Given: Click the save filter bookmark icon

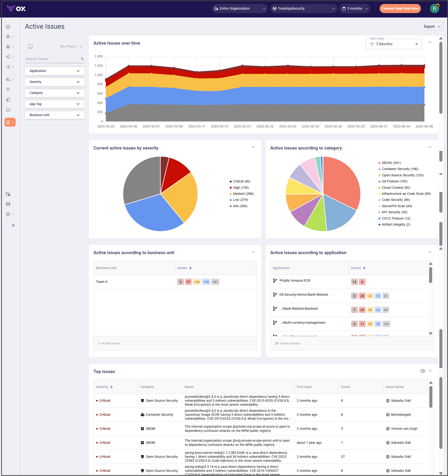Looking at the screenshot, I should pyautogui.click(x=30, y=46).
